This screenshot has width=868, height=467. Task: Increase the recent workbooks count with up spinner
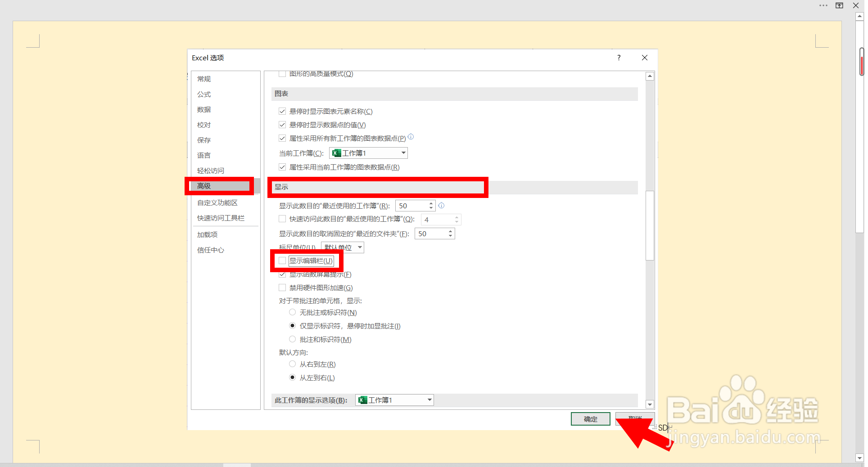click(431, 203)
